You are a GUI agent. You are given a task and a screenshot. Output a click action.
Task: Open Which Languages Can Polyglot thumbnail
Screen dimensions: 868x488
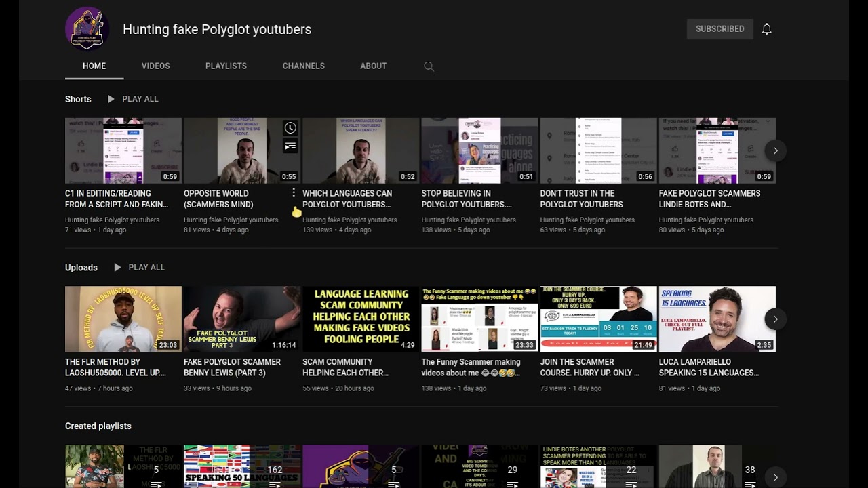click(361, 150)
